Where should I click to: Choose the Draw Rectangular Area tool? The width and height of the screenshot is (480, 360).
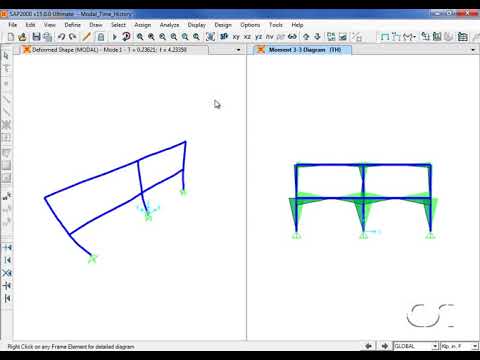point(6,165)
